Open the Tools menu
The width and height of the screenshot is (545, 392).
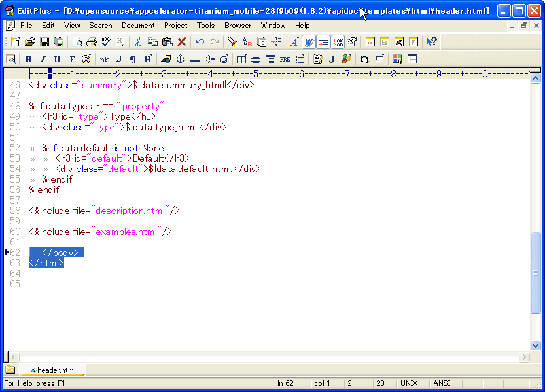tap(205, 26)
